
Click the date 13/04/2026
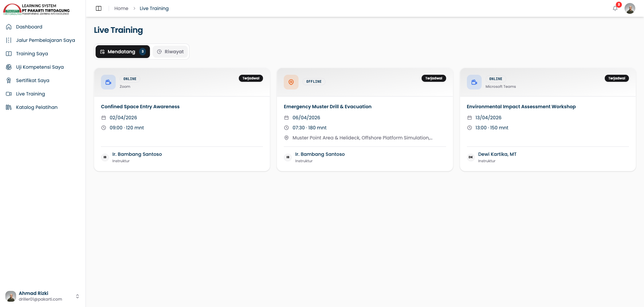pyautogui.click(x=488, y=118)
